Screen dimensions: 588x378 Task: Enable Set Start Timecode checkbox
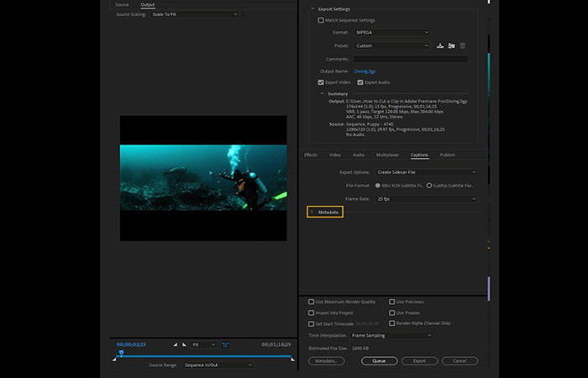(311, 323)
